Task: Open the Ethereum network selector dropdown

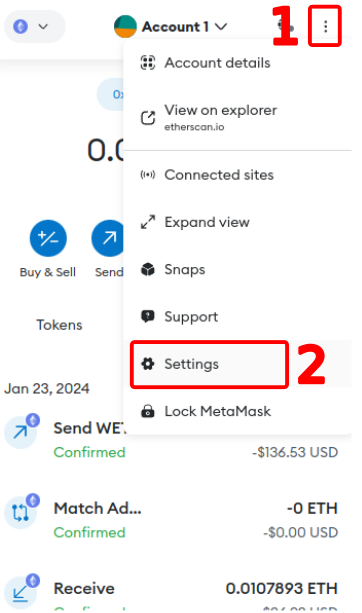Action: click(35, 27)
